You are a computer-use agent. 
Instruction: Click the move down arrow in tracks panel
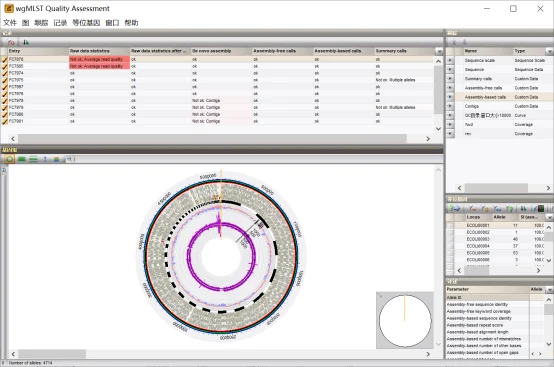tap(465, 42)
